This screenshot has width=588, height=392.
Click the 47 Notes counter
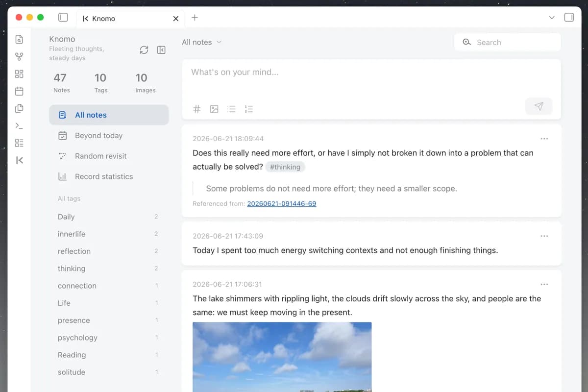[x=61, y=83]
